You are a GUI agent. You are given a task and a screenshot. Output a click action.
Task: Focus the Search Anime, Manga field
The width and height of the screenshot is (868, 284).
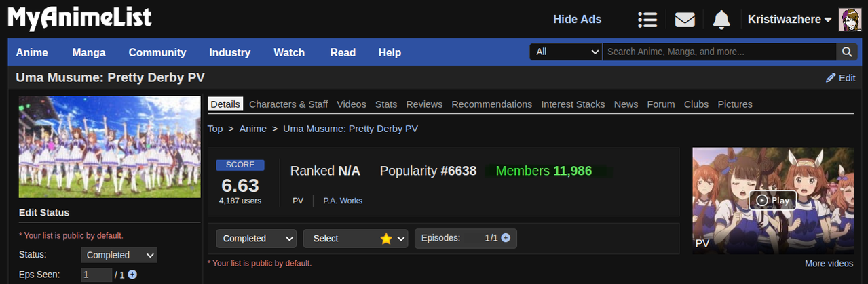click(719, 52)
